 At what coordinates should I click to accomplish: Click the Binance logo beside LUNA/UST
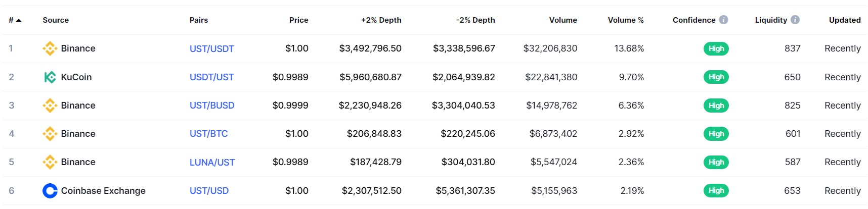pyautogui.click(x=50, y=162)
